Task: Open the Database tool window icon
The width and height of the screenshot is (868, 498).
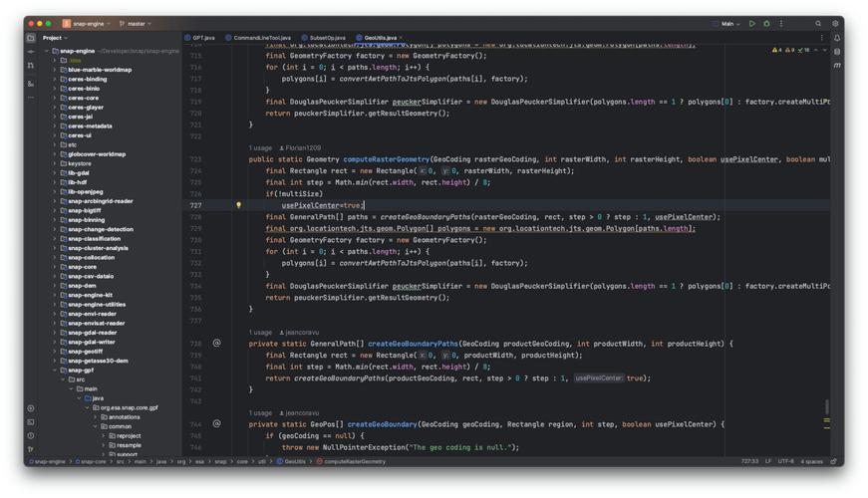Action: point(837,52)
